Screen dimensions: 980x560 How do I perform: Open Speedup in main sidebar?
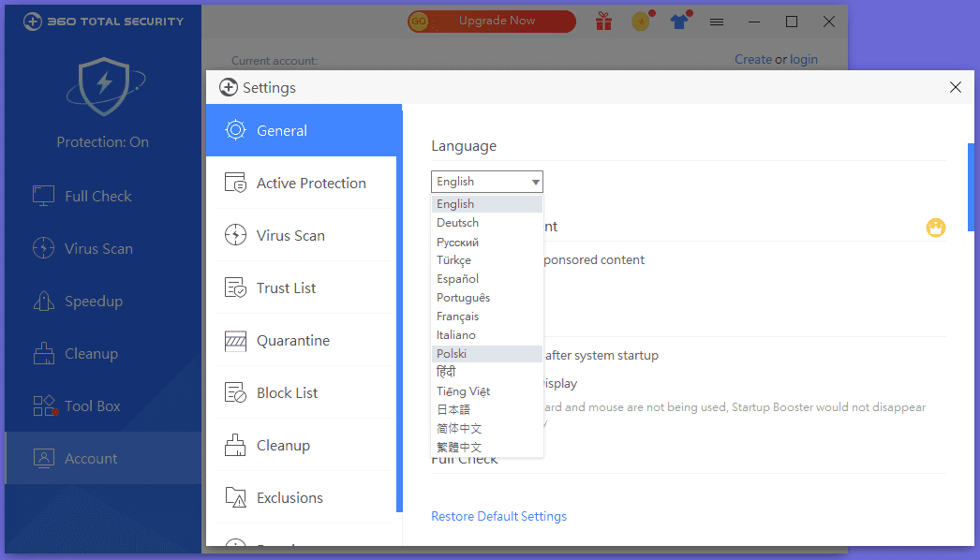[103, 302]
